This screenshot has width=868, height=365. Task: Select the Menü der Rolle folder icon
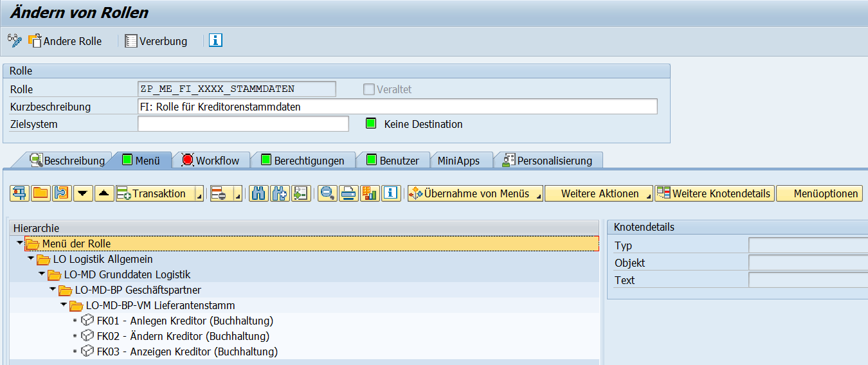click(32, 244)
